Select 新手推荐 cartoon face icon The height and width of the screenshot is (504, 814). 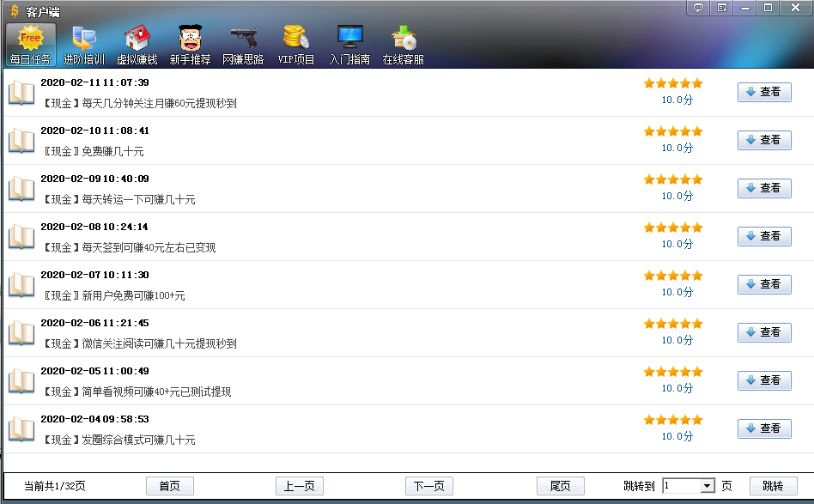click(x=190, y=46)
